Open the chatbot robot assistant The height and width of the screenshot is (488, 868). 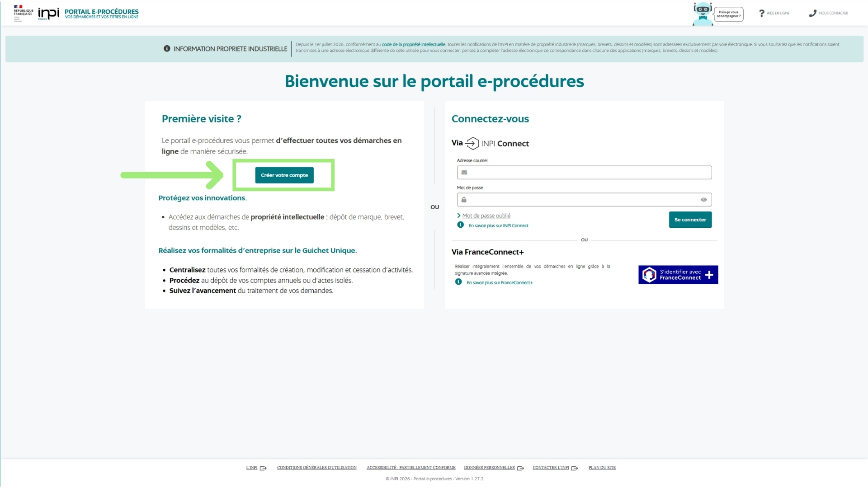click(x=703, y=14)
